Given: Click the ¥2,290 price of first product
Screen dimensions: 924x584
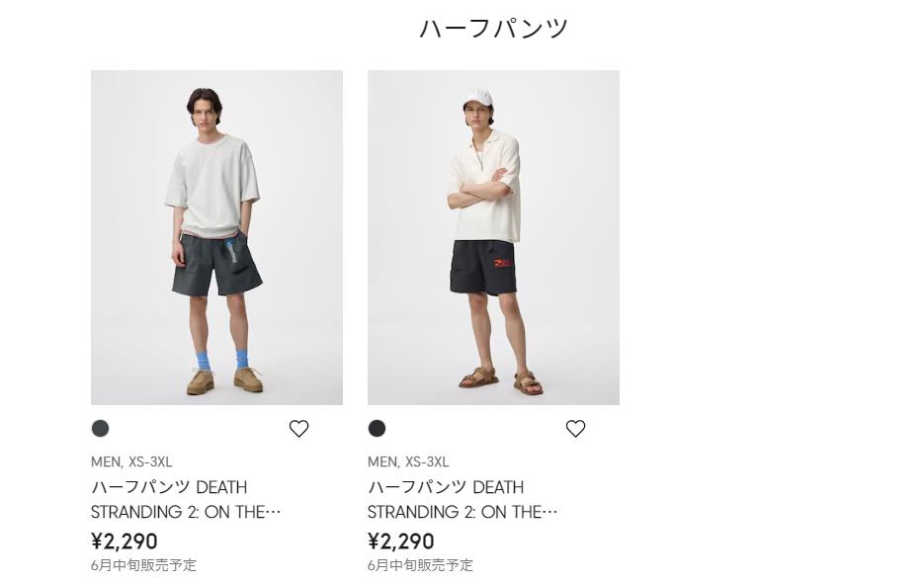Looking at the screenshot, I should click(x=125, y=541).
